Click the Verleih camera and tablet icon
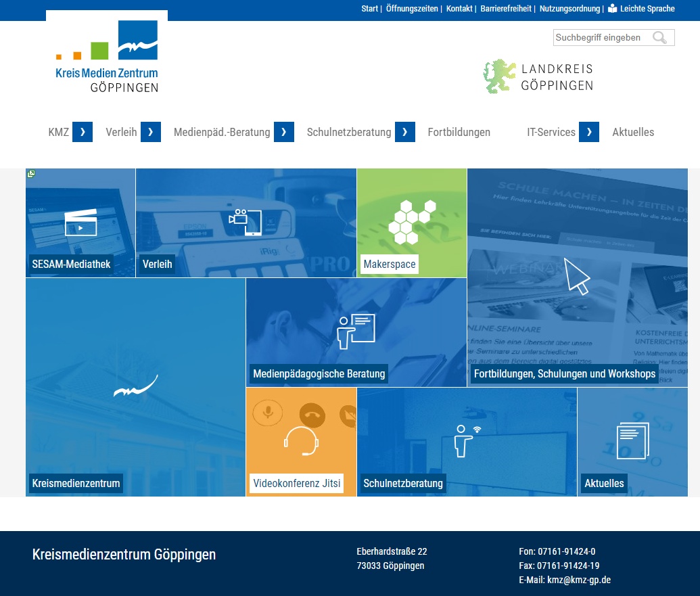The width and height of the screenshot is (700, 596). coord(246,223)
